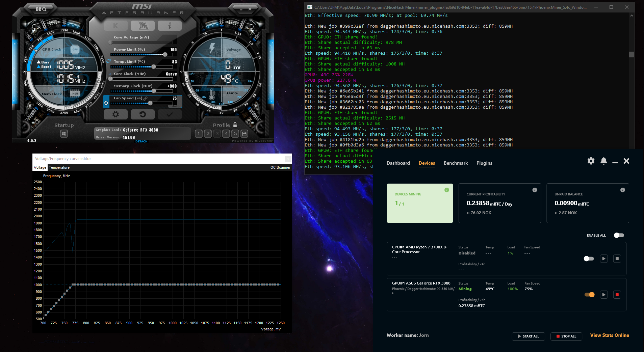Image resolution: width=644 pixels, height=352 pixels.
Task: Enable the AMD Ryzen 7 CPU device
Action: [x=589, y=259]
